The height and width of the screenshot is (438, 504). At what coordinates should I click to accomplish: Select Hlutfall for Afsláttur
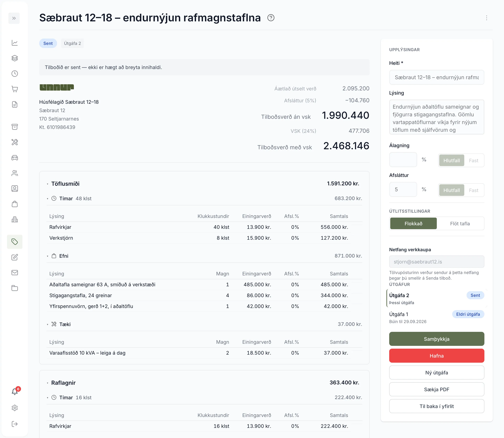(451, 190)
